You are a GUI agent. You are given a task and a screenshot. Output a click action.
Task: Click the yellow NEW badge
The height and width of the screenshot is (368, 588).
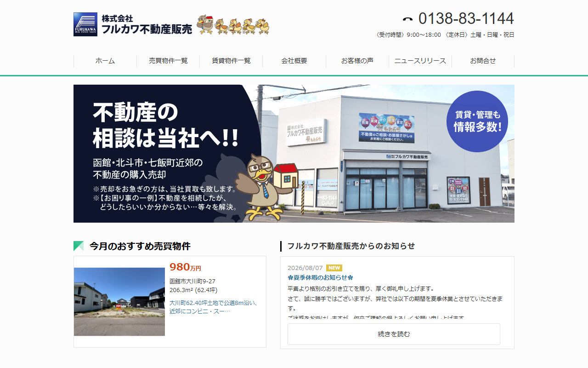click(x=334, y=268)
